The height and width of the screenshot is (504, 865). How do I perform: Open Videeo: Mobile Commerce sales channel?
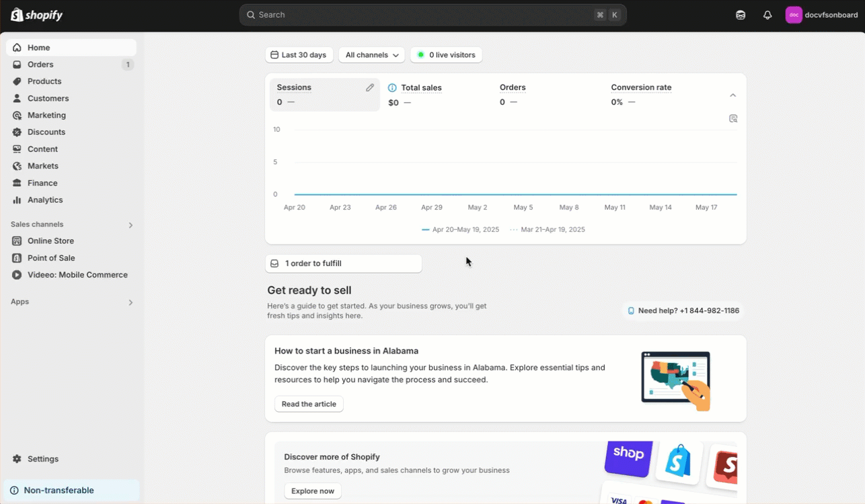77,275
